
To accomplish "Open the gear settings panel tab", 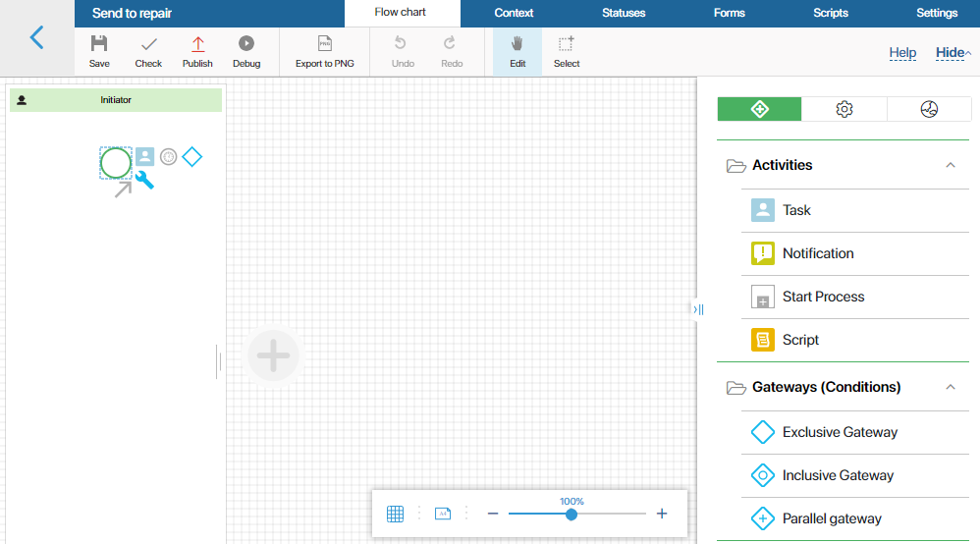I will [x=844, y=109].
